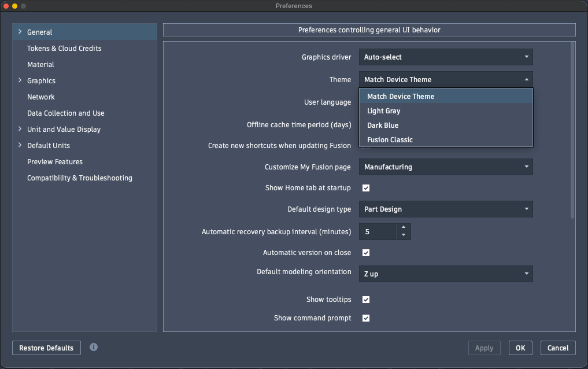Image resolution: width=588 pixels, height=369 pixels.
Task: Pick "Light Gray" in the theme dropdown
Action: click(383, 110)
